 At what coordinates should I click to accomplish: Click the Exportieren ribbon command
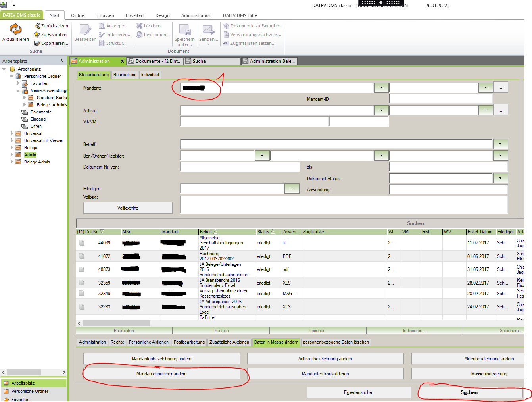coord(51,43)
